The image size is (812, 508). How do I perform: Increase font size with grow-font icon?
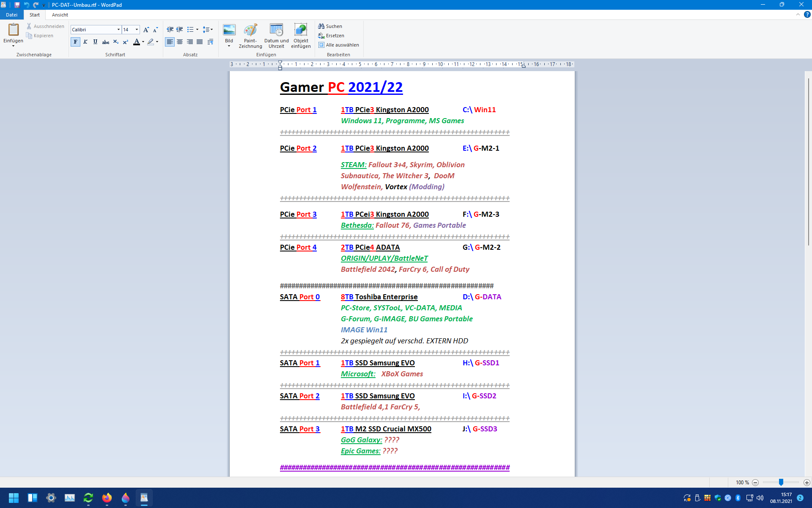point(146,30)
